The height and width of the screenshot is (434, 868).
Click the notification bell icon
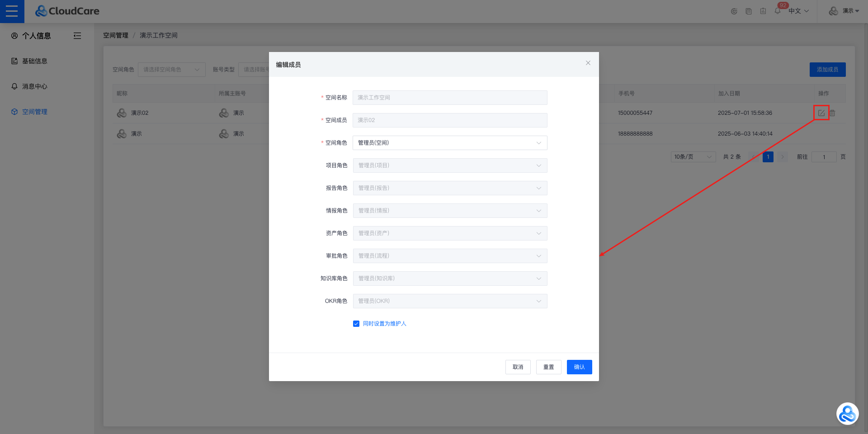[778, 11]
